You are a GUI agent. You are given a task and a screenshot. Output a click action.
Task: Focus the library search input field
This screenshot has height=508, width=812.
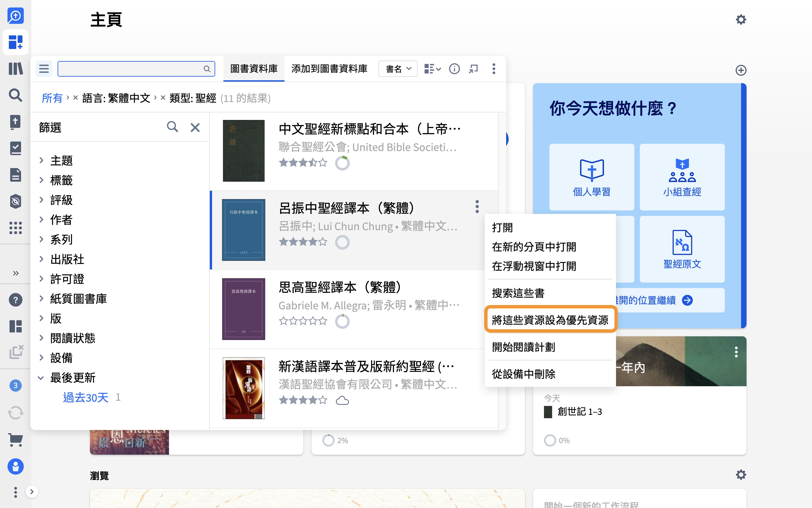tap(136, 69)
